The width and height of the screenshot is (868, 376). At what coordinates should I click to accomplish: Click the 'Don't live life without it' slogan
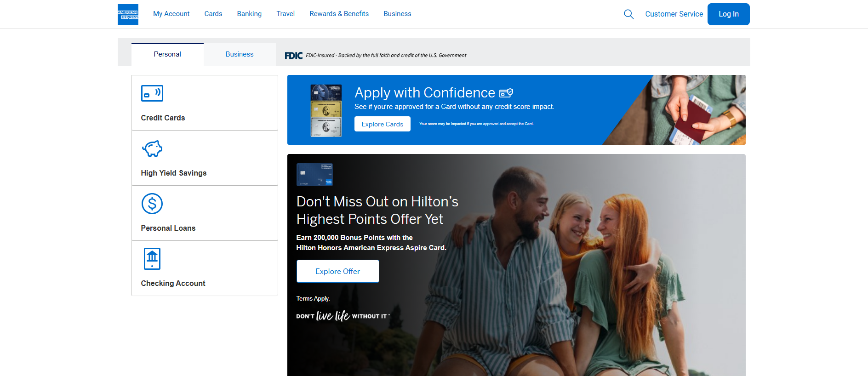pos(343,316)
